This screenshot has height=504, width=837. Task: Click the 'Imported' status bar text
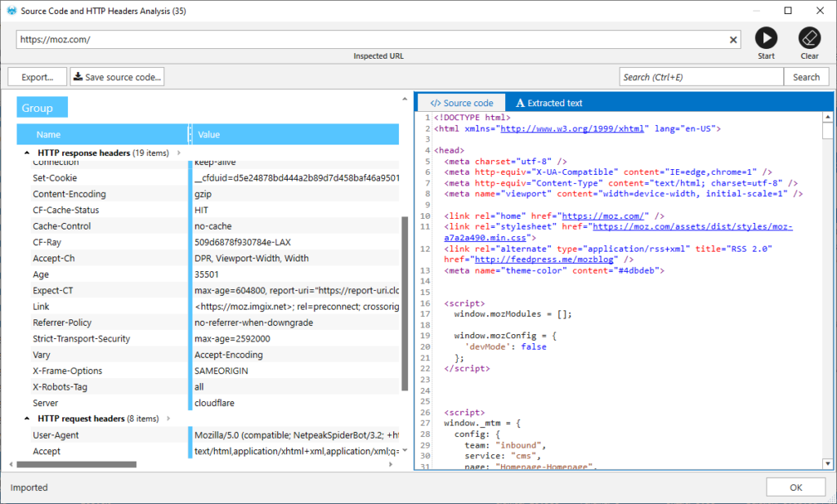pos(29,488)
